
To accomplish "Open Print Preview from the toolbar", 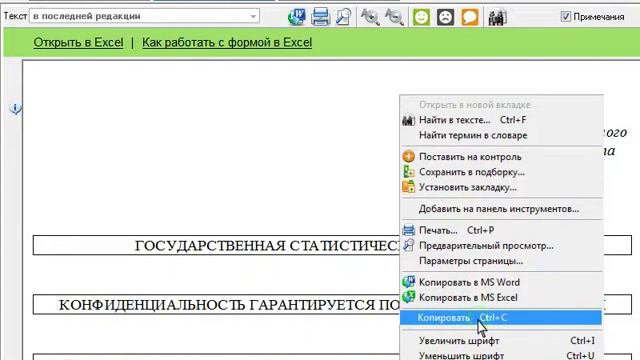I will [x=343, y=17].
